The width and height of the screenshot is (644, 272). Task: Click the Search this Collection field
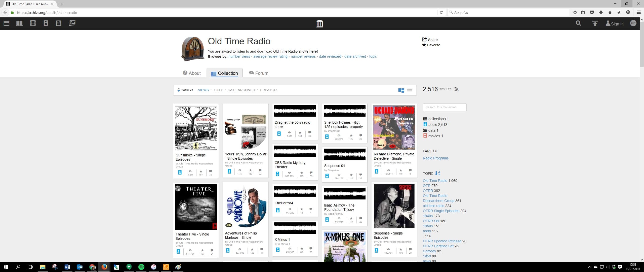[445, 107]
